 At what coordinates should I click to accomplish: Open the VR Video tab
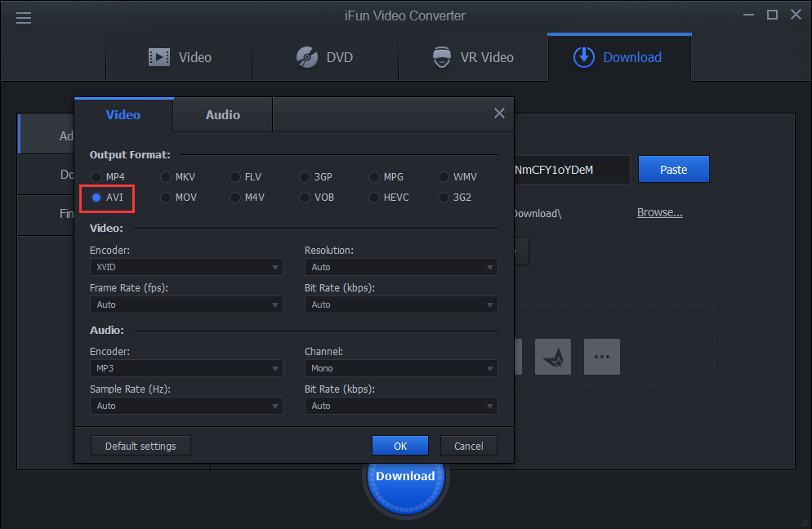pos(473,57)
